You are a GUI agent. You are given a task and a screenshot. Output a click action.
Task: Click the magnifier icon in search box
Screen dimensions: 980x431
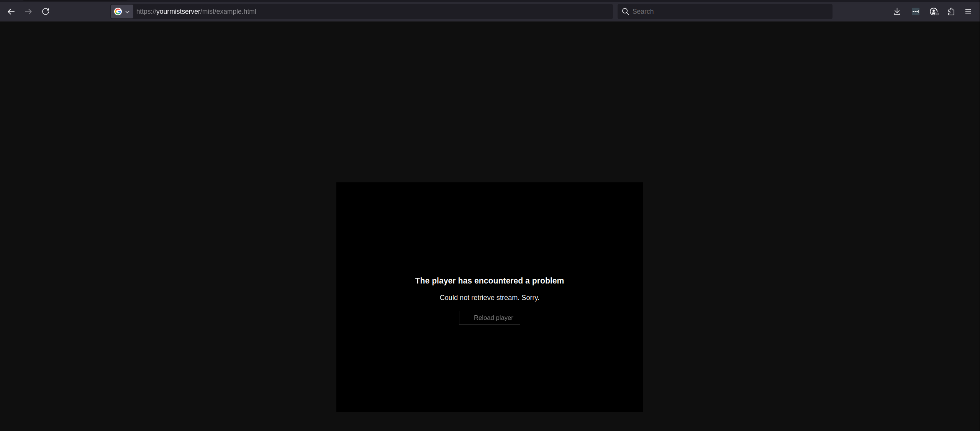[x=625, y=11]
